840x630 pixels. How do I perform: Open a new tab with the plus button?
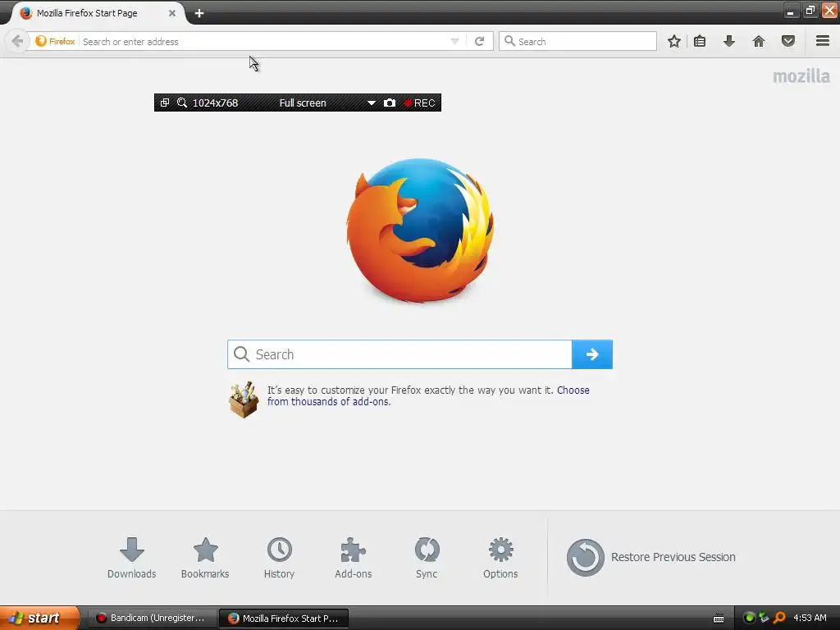point(199,13)
